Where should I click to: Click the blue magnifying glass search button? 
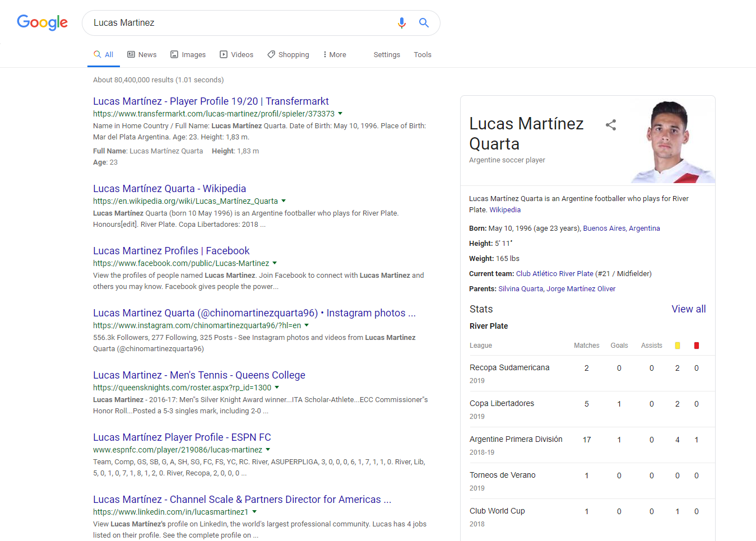(x=424, y=23)
